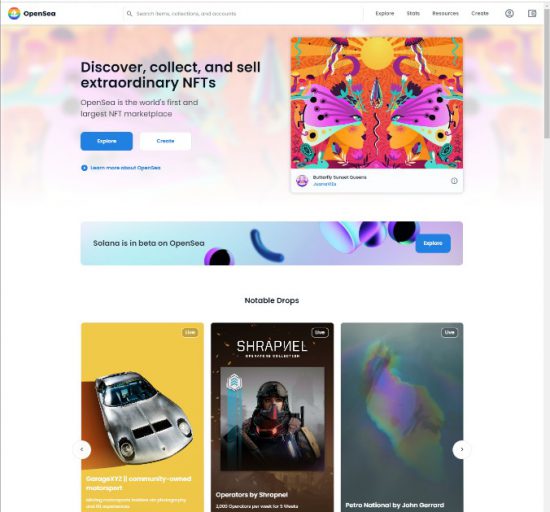Open the Stats menu in the header
The height and width of the screenshot is (512, 550).
click(413, 13)
